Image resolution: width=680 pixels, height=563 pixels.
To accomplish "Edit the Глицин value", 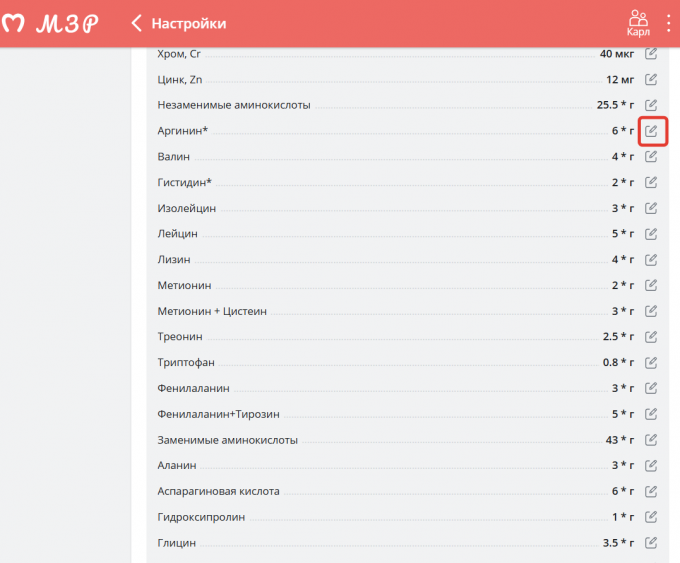I will point(651,543).
